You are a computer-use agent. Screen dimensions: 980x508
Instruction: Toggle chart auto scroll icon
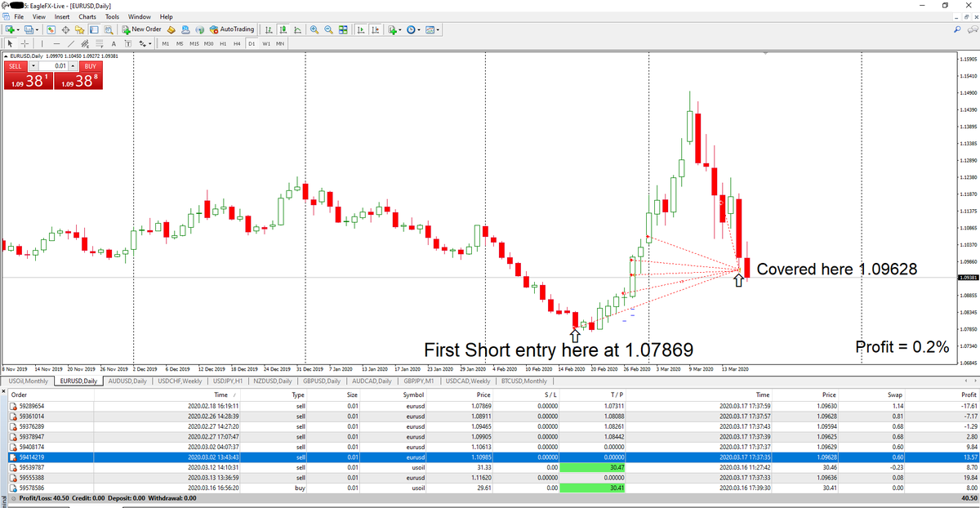coord(360,29)
